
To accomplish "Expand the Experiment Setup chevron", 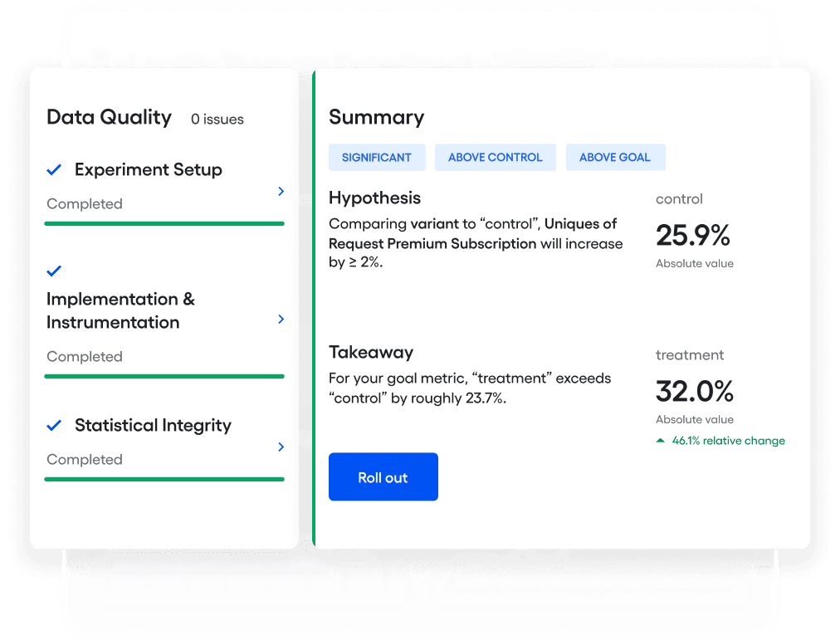I will [281, 191].
